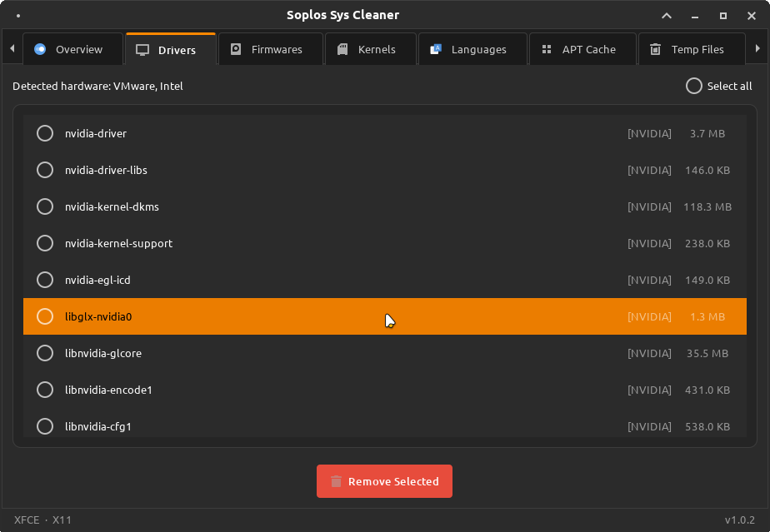
Task: Check the nvidia-kernel-dkms package
Action: (45, 206)
